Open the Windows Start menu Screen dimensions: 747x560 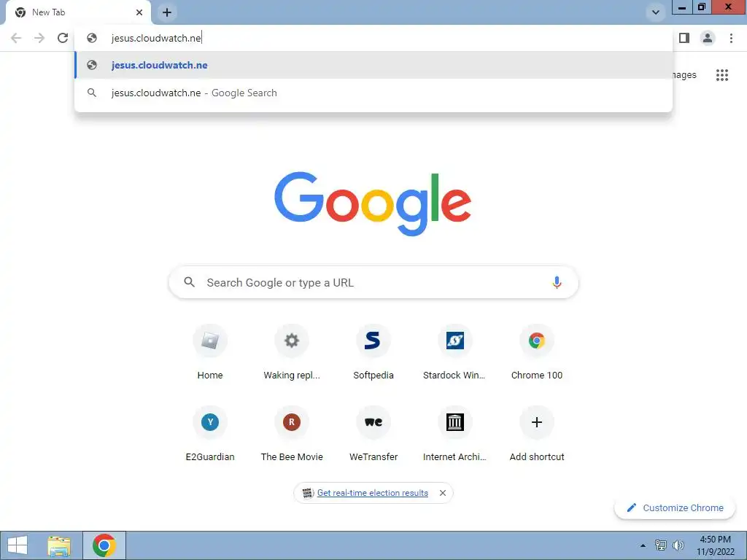pyautogui.click(x=18, y=545)
